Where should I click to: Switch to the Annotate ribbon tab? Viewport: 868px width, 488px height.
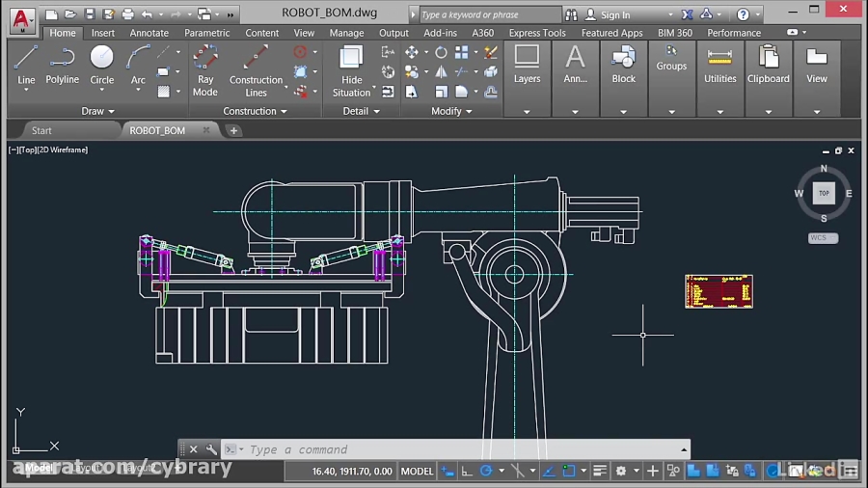tap(149, 33)
